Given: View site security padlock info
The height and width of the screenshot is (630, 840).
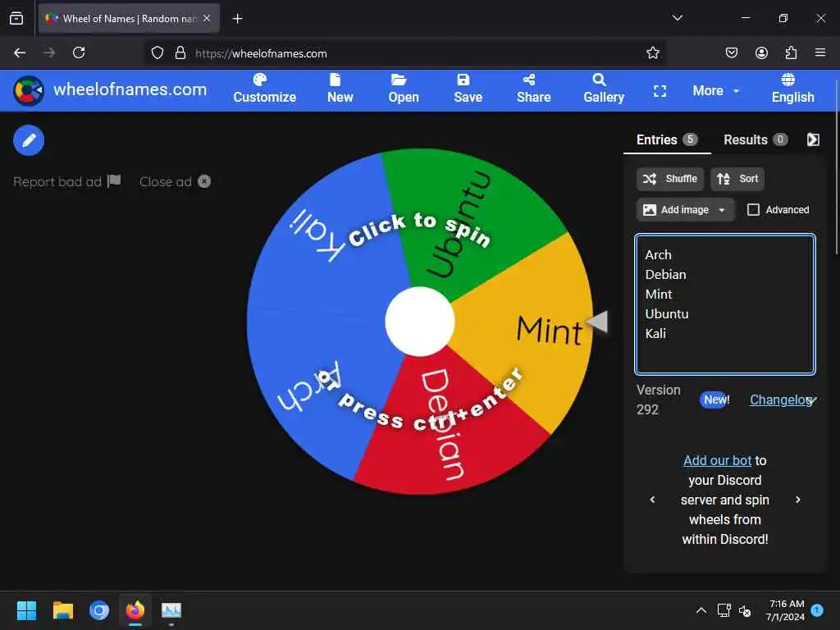Looking at the screenshot, I should [x=180, y=53].
